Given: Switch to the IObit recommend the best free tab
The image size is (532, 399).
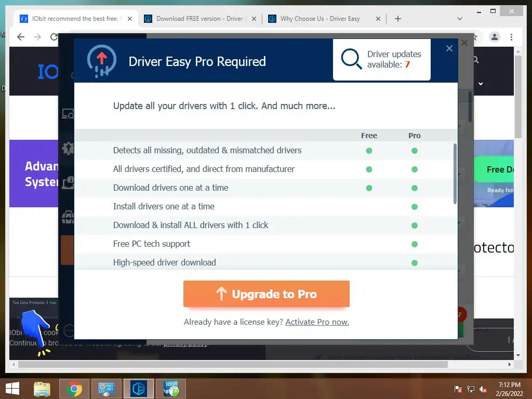Looking at the screenshot, I should 75,19.
